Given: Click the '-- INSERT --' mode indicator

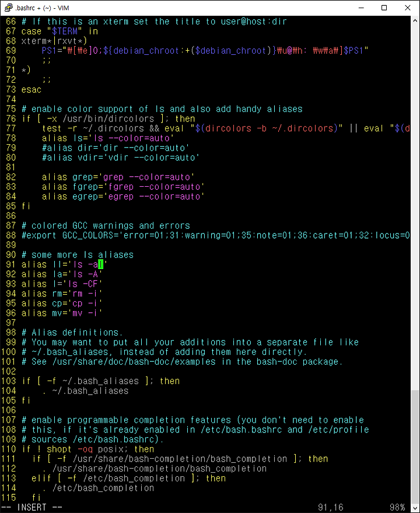Looking at the screenshot, I should pyautogui.click(x=31, y=507).
